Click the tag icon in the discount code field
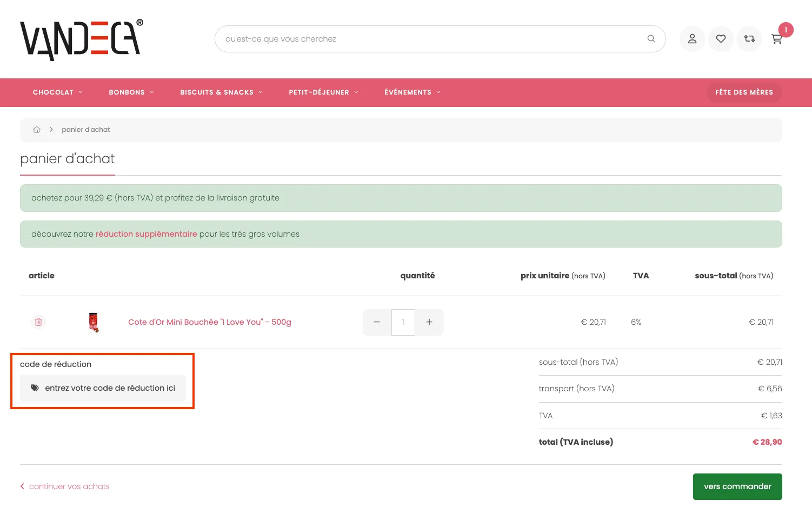This screenshot has height=514, width=812. pyautogui.click(x=35, y=388)
